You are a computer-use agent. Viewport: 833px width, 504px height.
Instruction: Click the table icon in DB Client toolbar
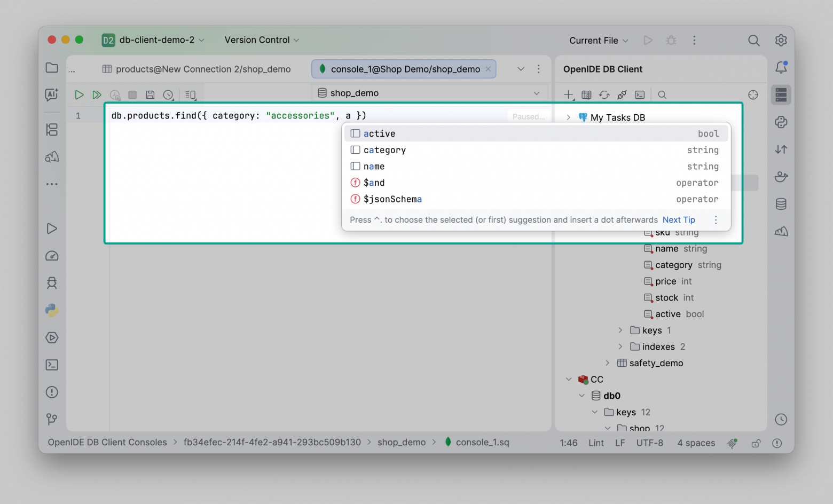click(586, 94)
